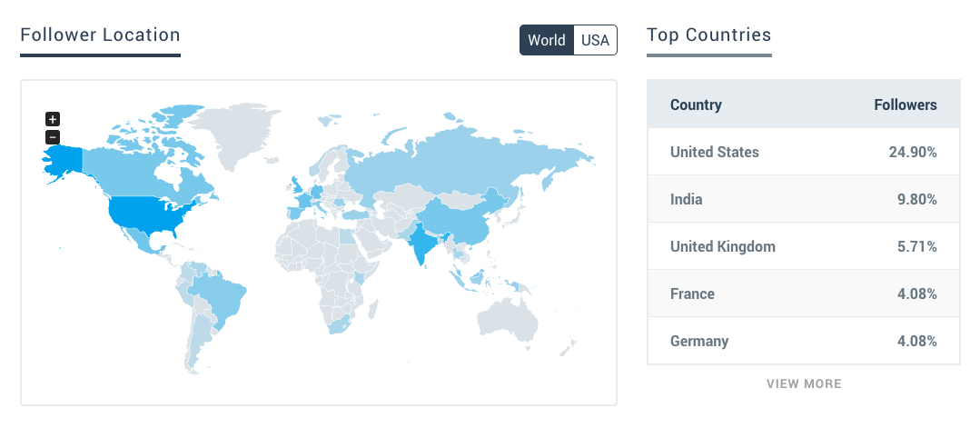Select the World map toggle
This screenshot has width=980, height=428.
click(x=547, y=40)
